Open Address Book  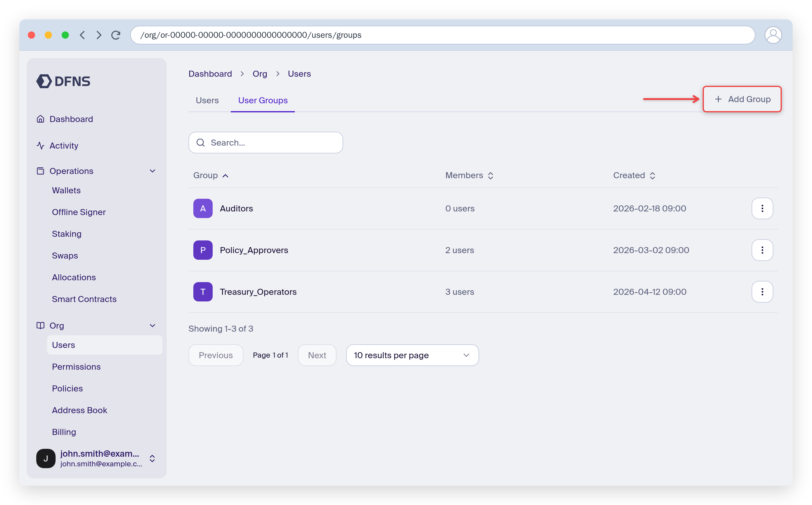[x=79, y=410]
